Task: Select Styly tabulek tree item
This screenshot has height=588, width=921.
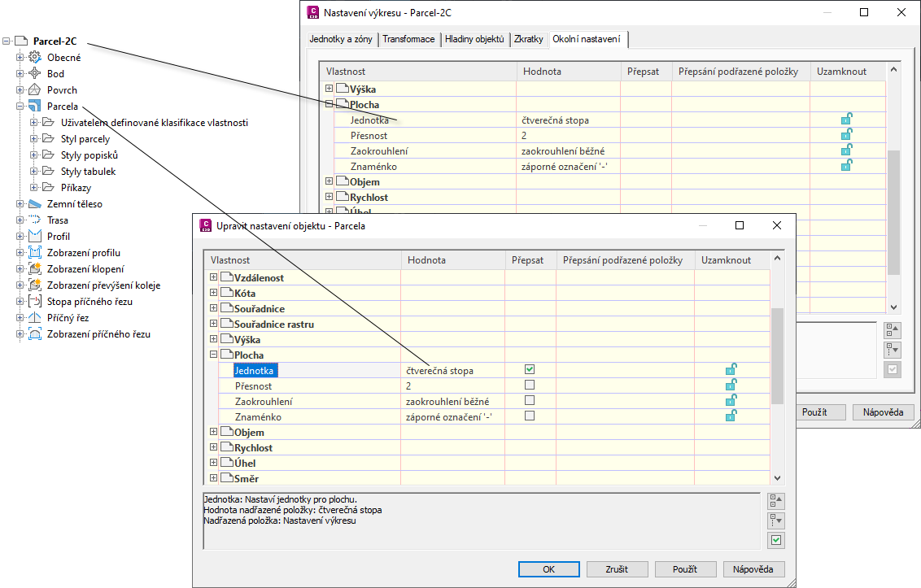Action: [88, 172]
